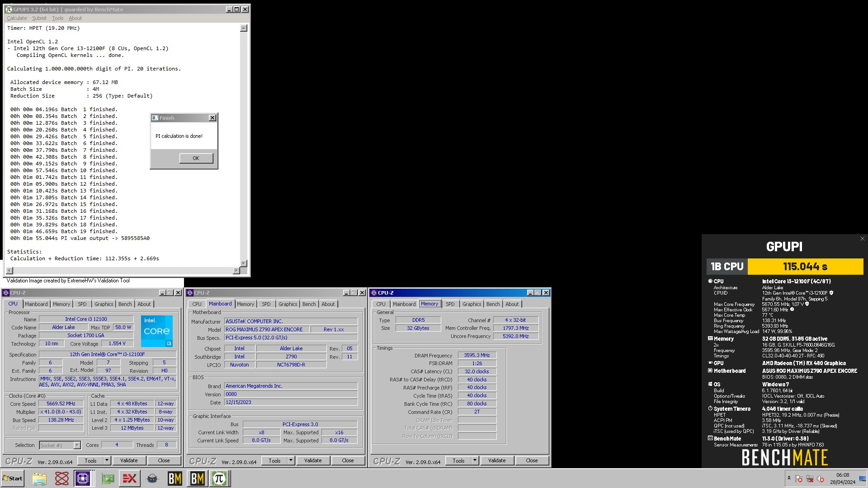Image resolution: width=868 pixels, height=488 pixels.
Task: Open the gauge creature taskbar icon
Action: coord(152,479)
